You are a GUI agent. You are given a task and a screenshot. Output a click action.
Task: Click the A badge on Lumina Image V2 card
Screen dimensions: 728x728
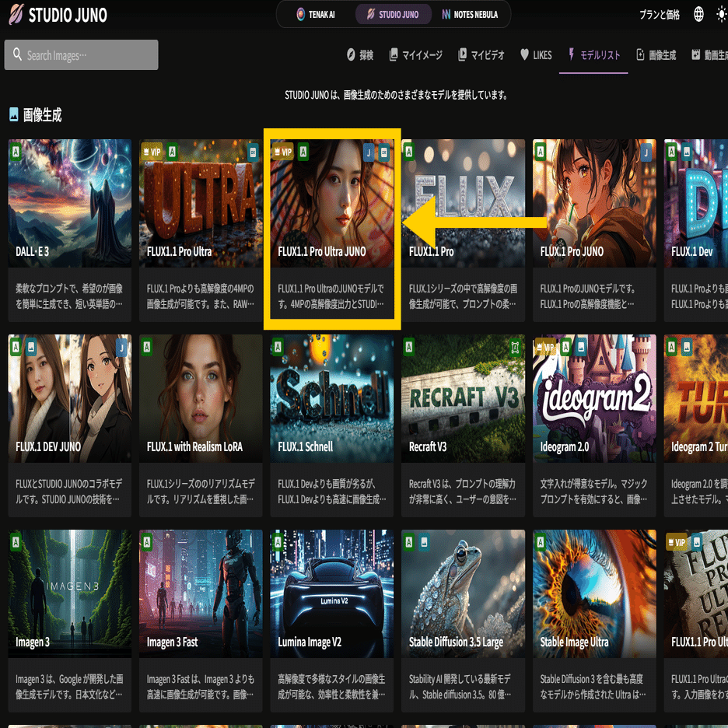coord(278,542)
